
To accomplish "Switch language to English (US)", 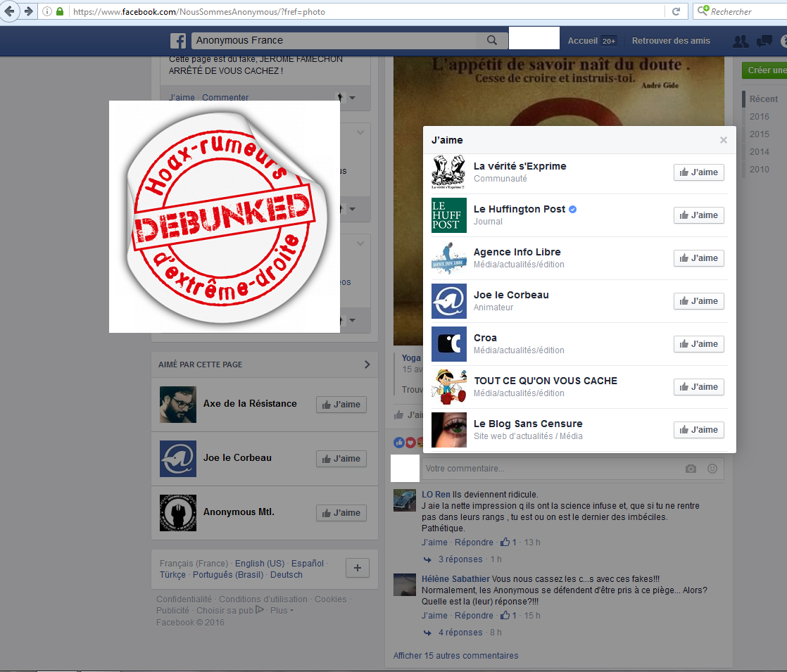I will 260,564.
